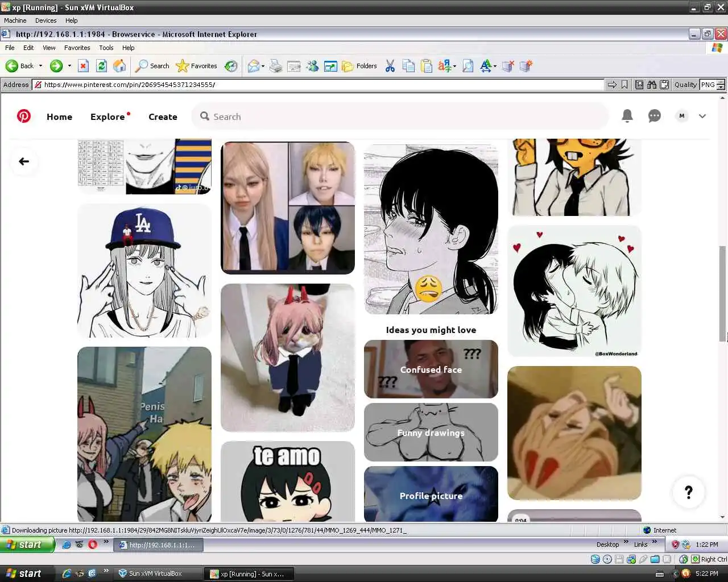The height and width of the screenshot is (582, 728).
Task: Click the bookmark ribbon icon beside Go arrow
Action: [624, 85]
